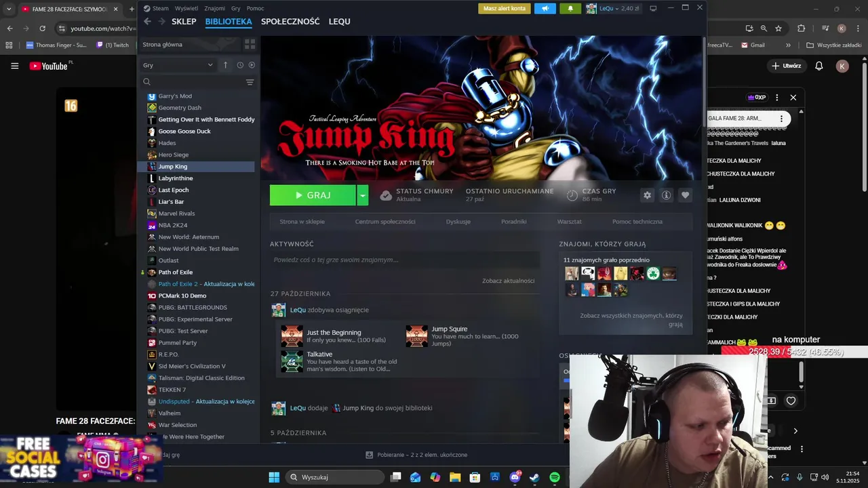Expand the Graj button dropdown arrow
The width and height of the screenshot is (868, 488).
363,195
